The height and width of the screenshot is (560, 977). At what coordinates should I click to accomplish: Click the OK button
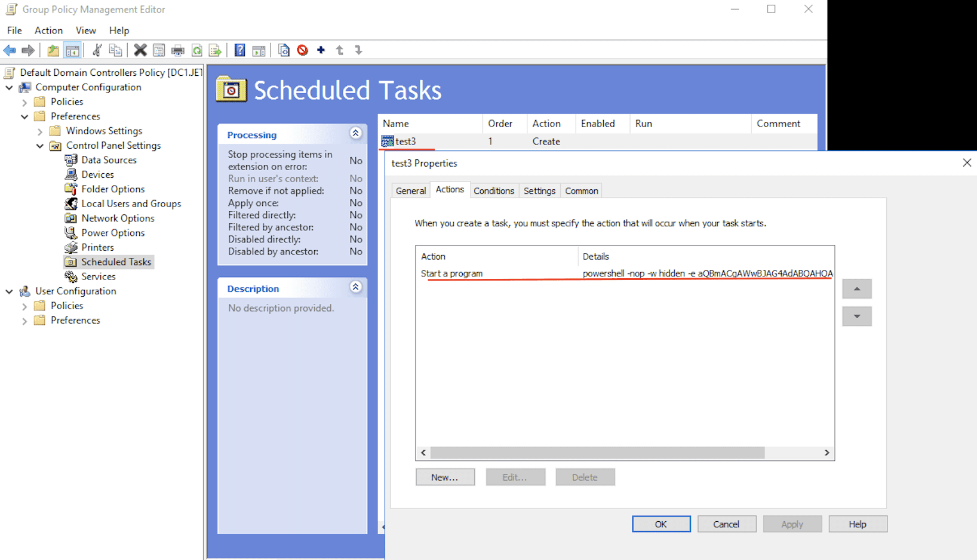click(661, 524)
